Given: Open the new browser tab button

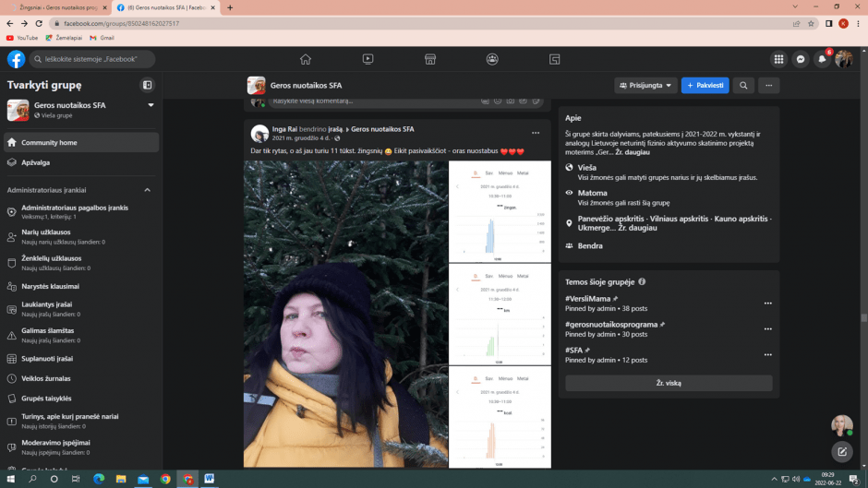Looking at the screenshot, I should pos(230,7).
